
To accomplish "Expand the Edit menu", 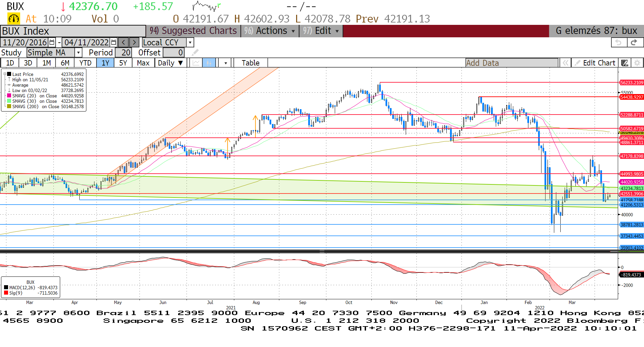I will 321,31.
